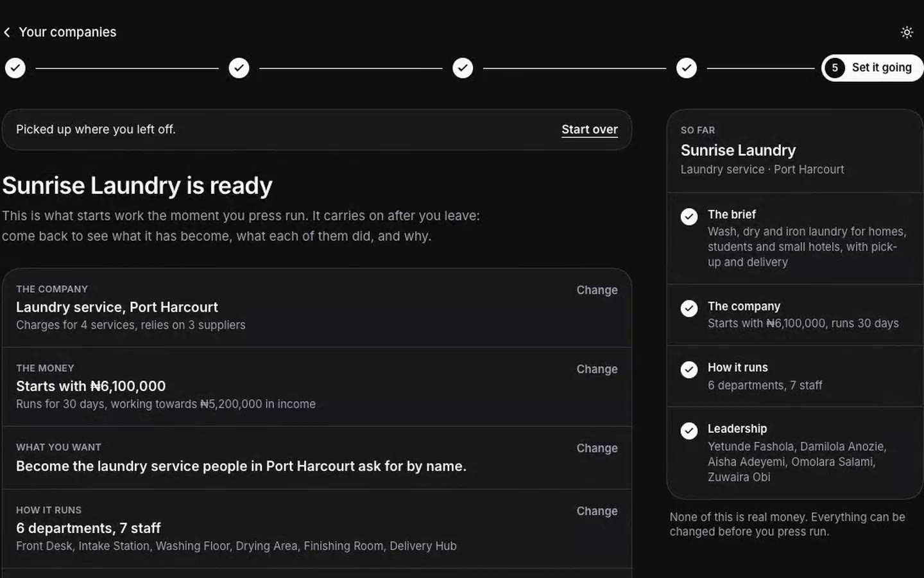The image size is (924, 578).
Task: Click the sidebar title "Sunrise Laundry"
Action: (x=738, y=150)
